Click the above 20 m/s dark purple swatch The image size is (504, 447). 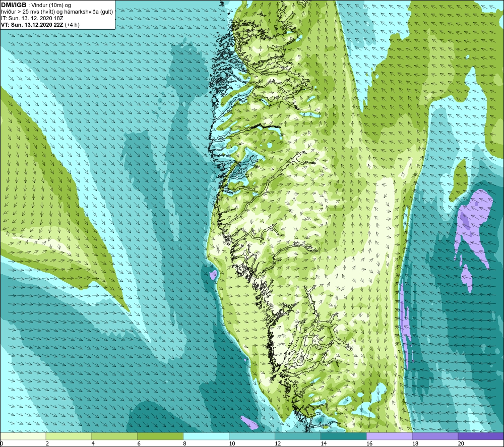click(481, 436)
